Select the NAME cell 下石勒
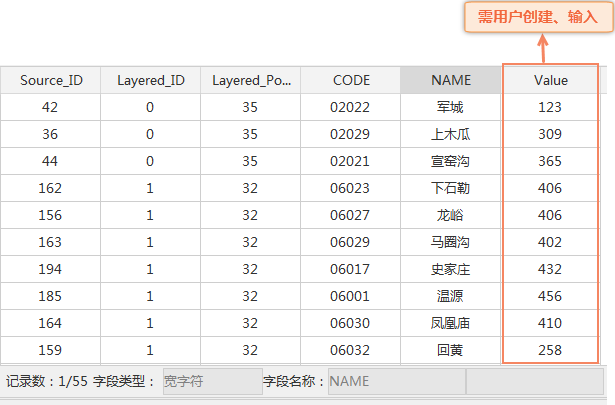 (x=450, y=187)
